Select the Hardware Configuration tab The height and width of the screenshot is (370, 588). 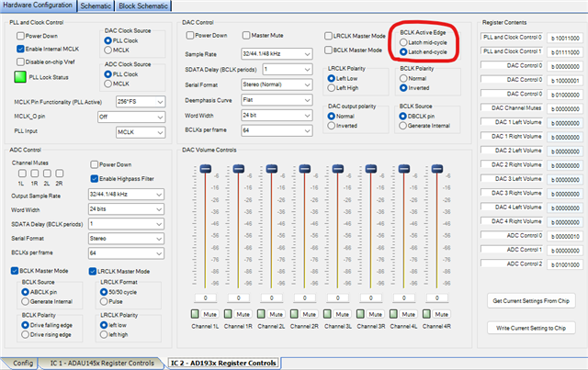(38, 6)
